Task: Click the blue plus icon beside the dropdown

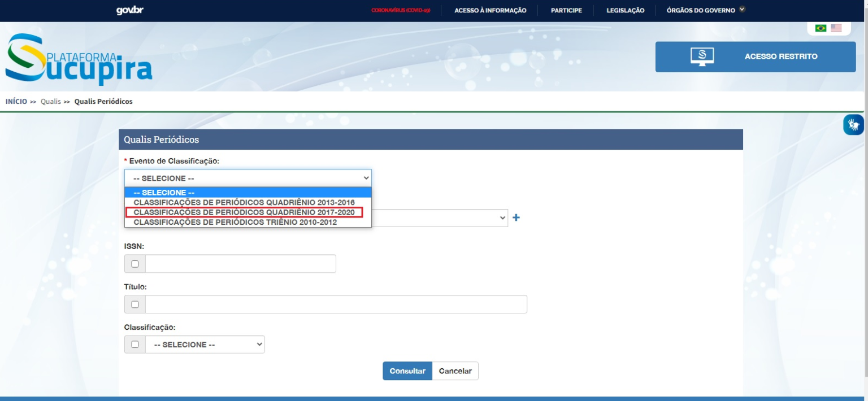Action: 515,218
